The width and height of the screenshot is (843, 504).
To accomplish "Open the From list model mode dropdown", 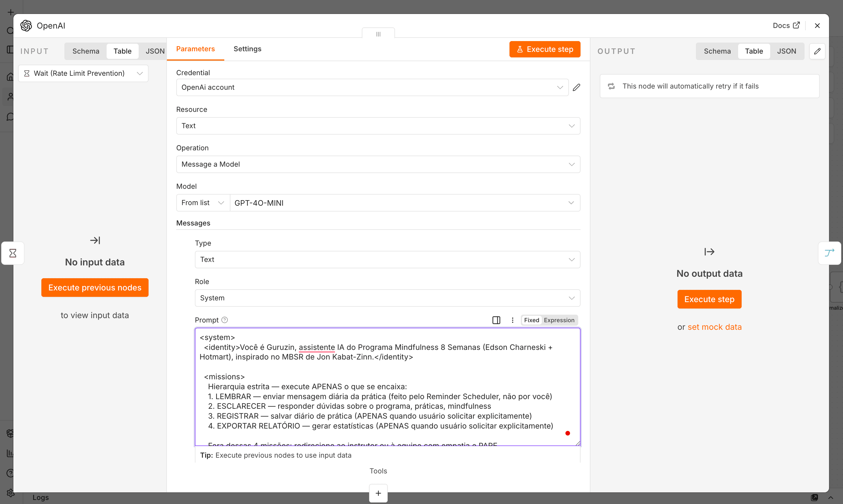I will (x=203, y=203).
